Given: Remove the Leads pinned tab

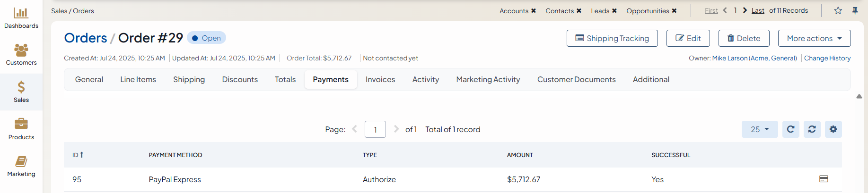Looking at the screenshot, I should pyautogui.click(x=614, y=11).
